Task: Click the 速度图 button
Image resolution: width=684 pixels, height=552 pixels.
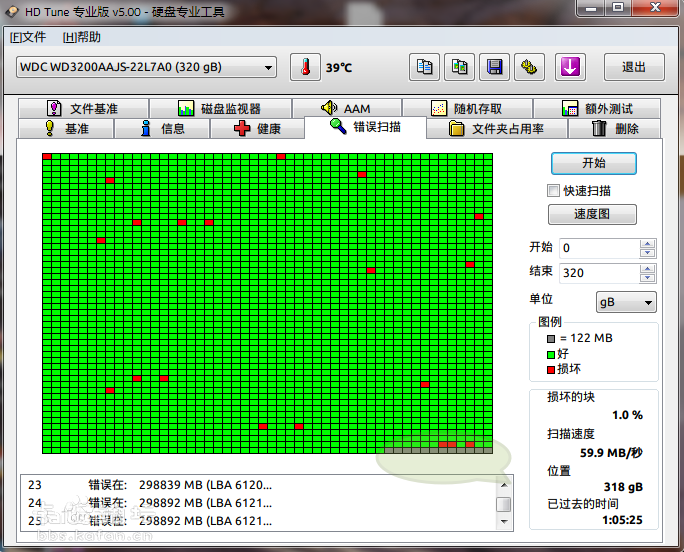Action: [x=592, y=214]
